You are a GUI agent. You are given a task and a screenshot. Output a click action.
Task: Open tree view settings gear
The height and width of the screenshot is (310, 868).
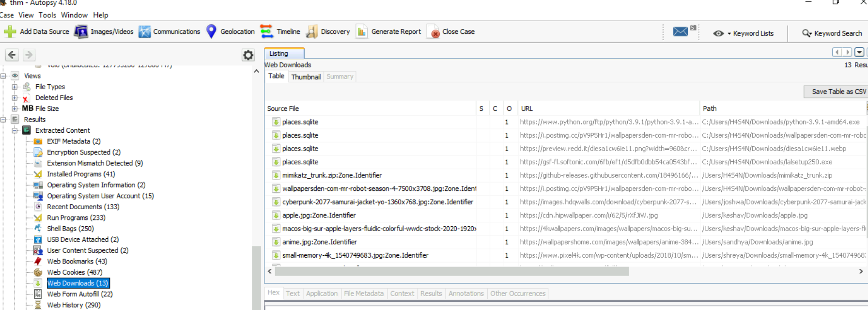point(248,55)
